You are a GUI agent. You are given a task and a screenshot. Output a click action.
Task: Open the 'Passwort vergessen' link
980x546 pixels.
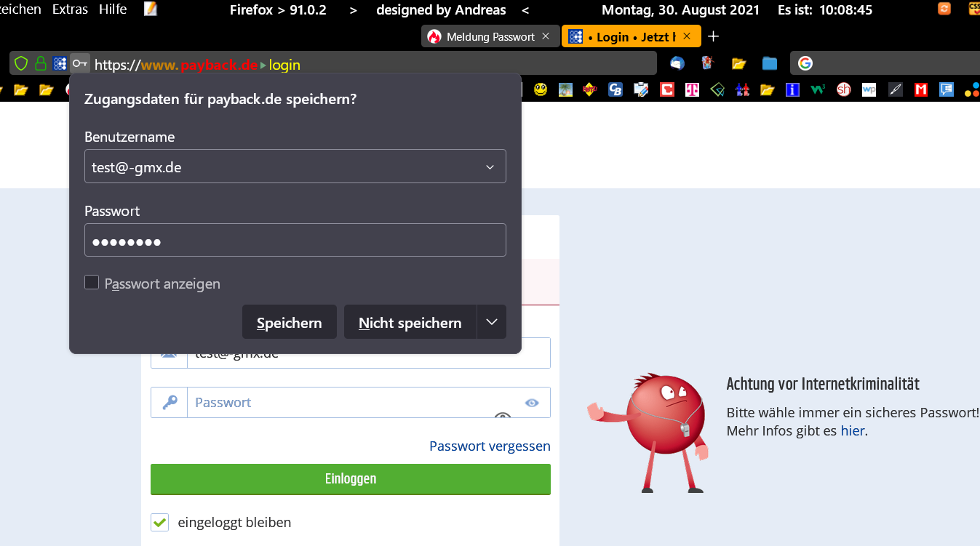(490, 446)
